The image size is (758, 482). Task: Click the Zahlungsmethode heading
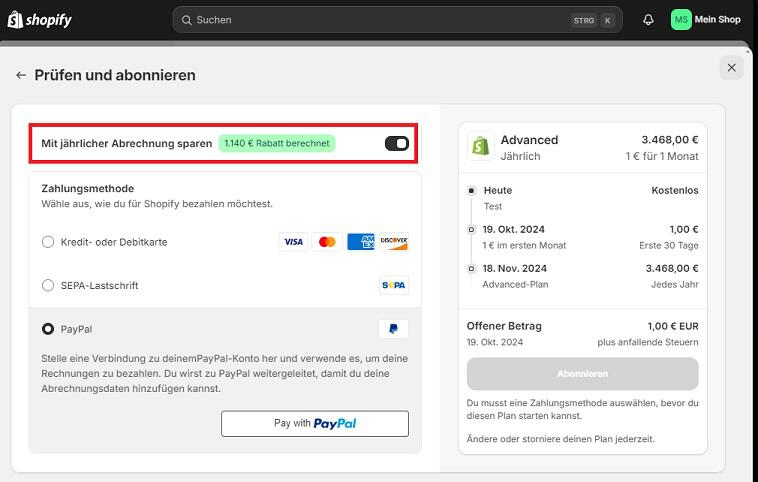[x=87, y=189]
